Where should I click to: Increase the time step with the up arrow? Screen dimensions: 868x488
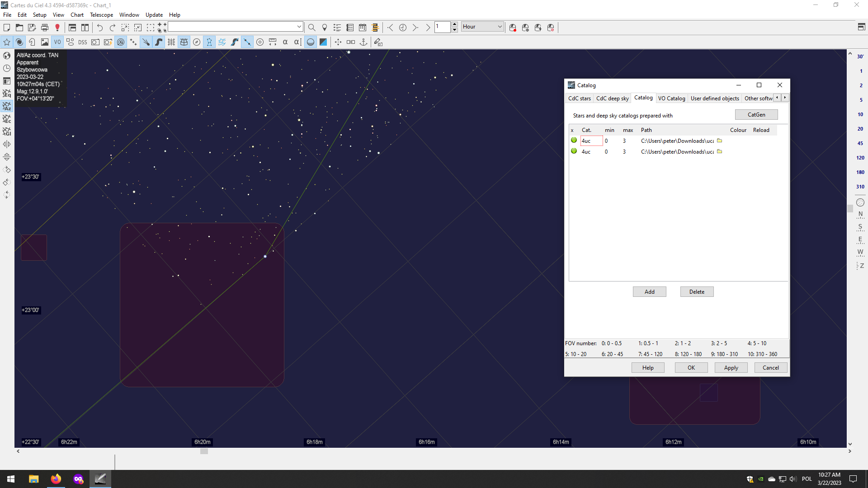click(454, 24)
